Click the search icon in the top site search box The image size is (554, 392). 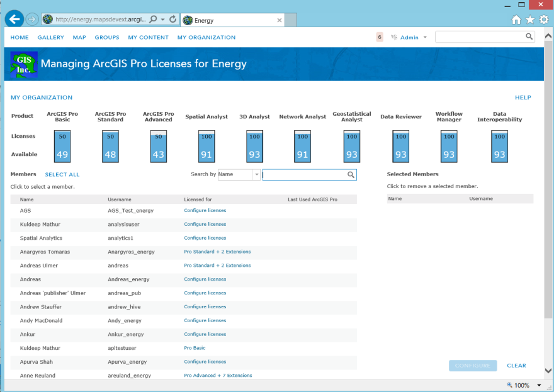point(529,36)
